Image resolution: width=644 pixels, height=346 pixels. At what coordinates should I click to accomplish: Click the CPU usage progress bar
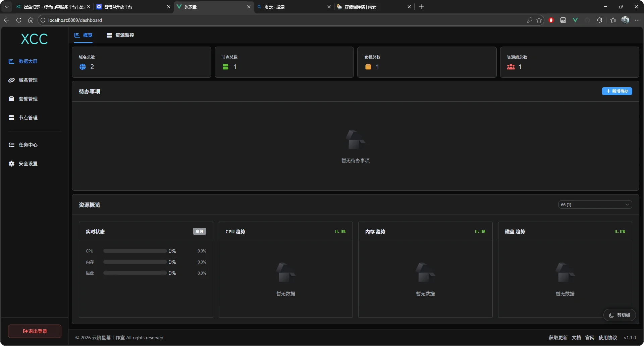[x=135, y=251]
